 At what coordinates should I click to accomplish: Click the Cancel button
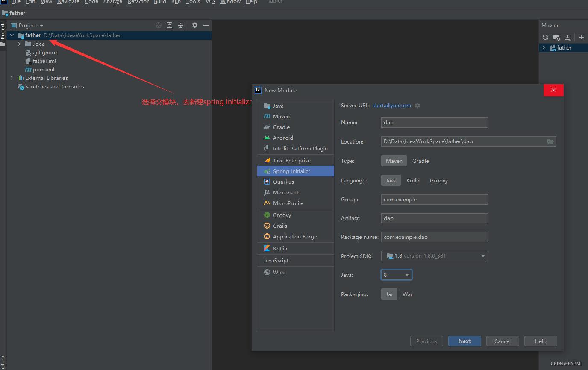tap(503, 341)
